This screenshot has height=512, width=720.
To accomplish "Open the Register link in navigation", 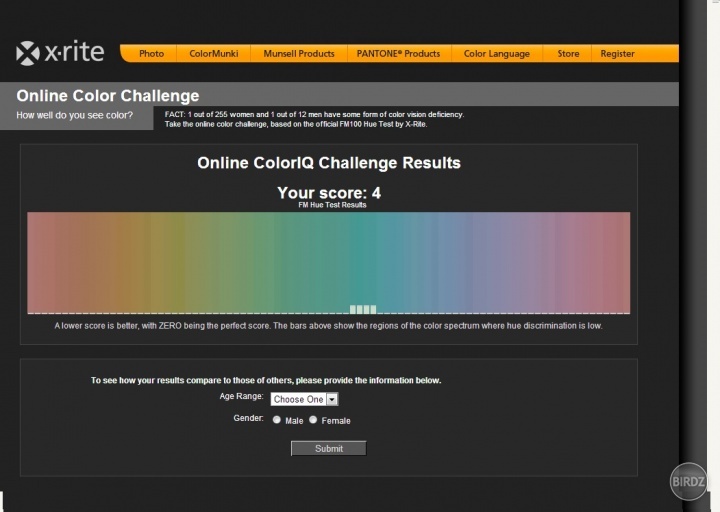I will (617, 54).
